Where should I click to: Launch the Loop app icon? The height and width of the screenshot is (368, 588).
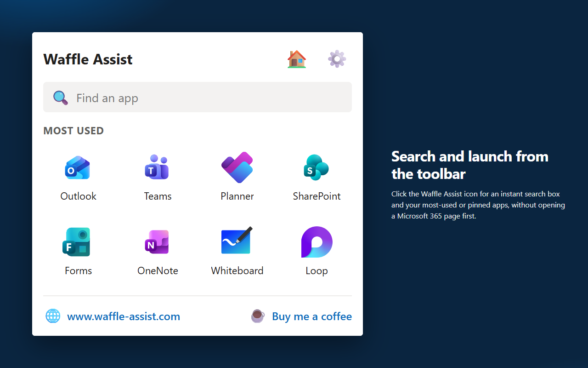coord(317,242)
